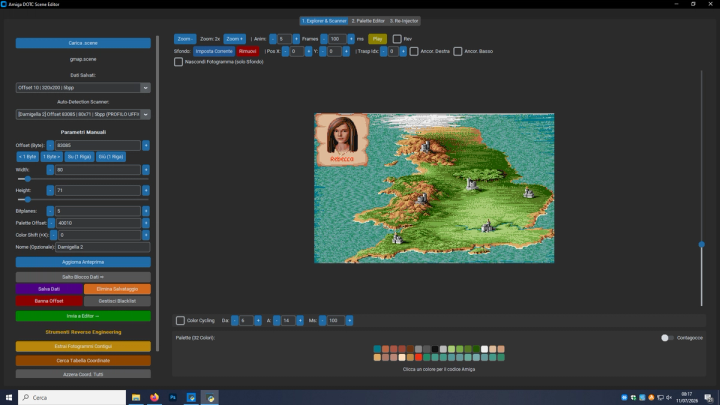Screen dimensions: 720x405
Task: Click the red Banna Offset button
Action: pyautogui.click(x=49, y=301)
